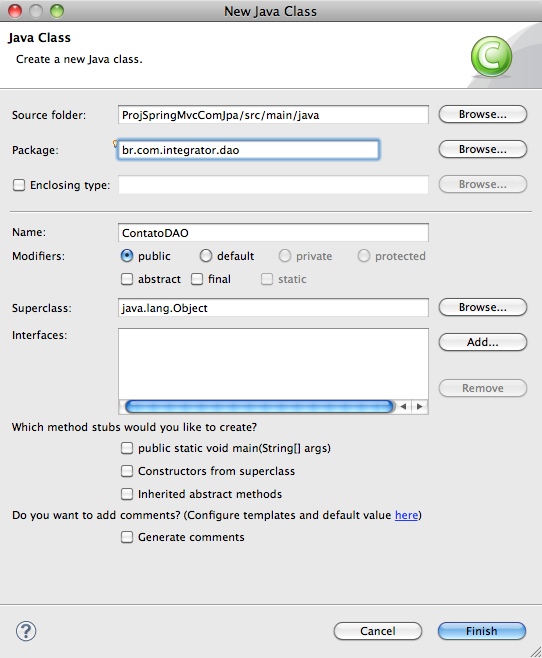This screenshot has width=542, height=658.
Task: Select the default modifier radio button
Action: 206,256
